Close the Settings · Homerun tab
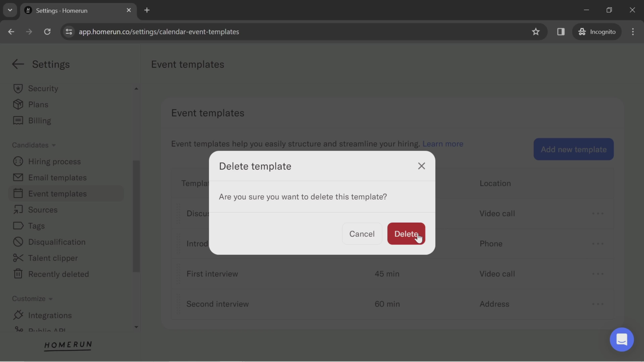644x362 pixels. point(128,10)
